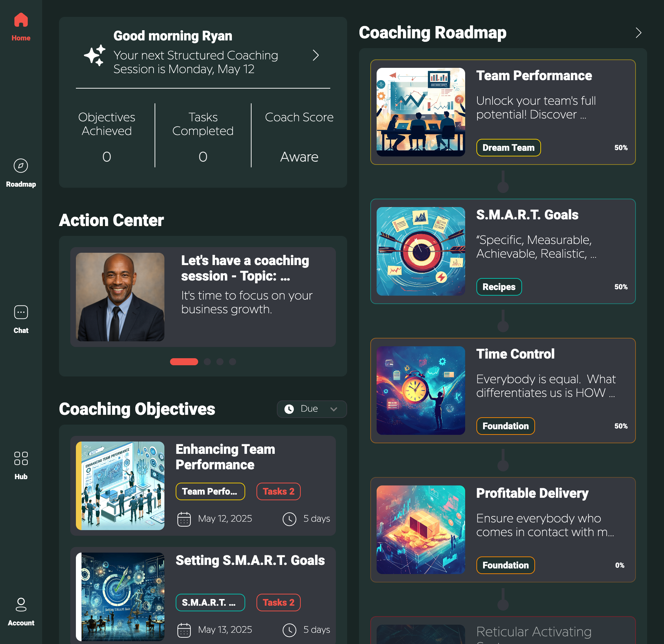Open the Roadmap icon in the sidebar

point(21,165)
